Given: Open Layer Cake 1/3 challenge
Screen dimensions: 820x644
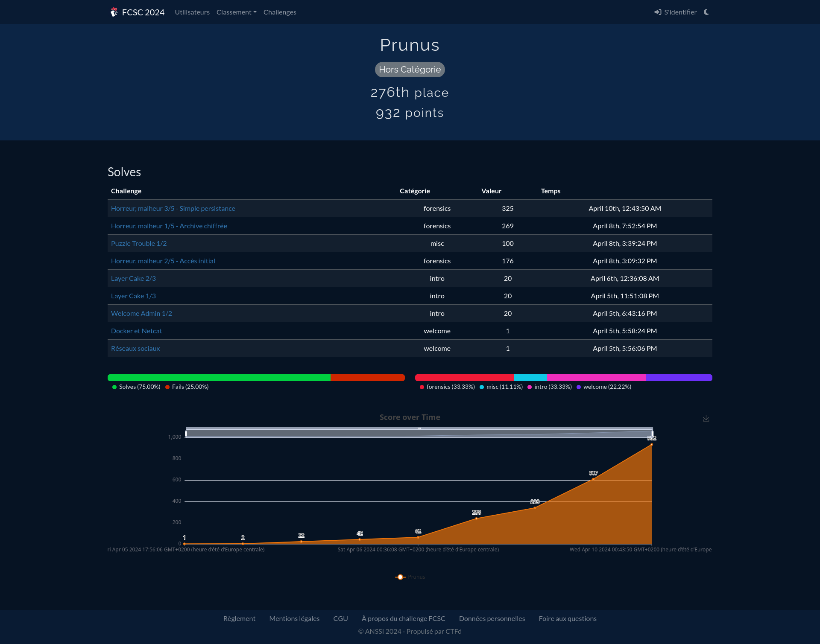Looking at the screenshot, I should [x=133, y=296].
